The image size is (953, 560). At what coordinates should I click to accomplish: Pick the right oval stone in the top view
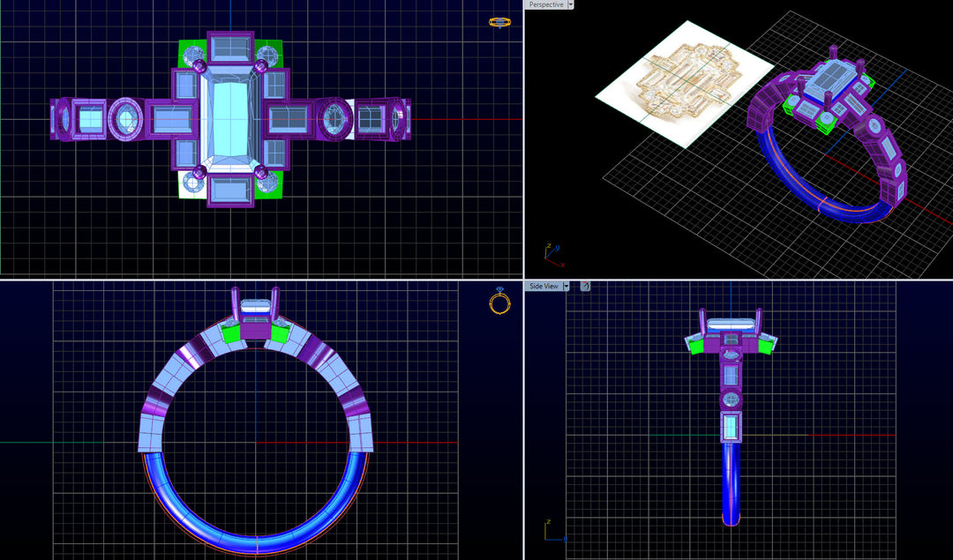(334, 118)
